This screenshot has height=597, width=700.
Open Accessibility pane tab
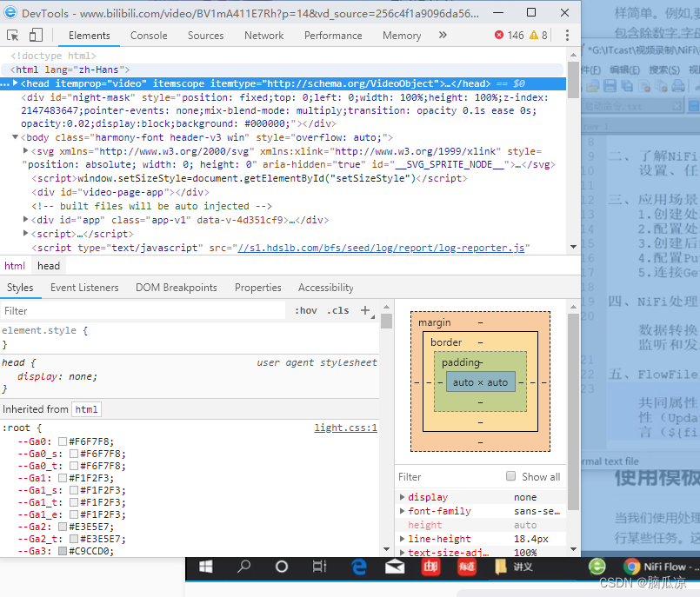[x=326, y=288]
